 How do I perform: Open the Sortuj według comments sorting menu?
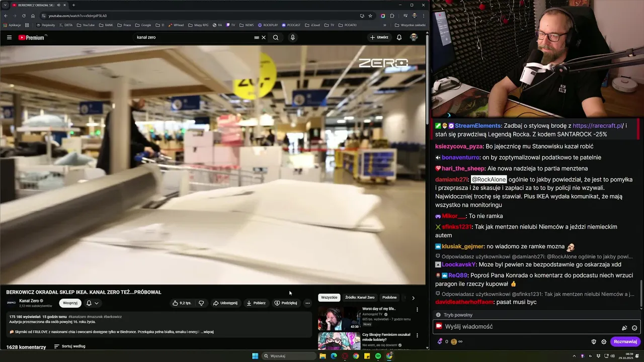tap(69, 346)
